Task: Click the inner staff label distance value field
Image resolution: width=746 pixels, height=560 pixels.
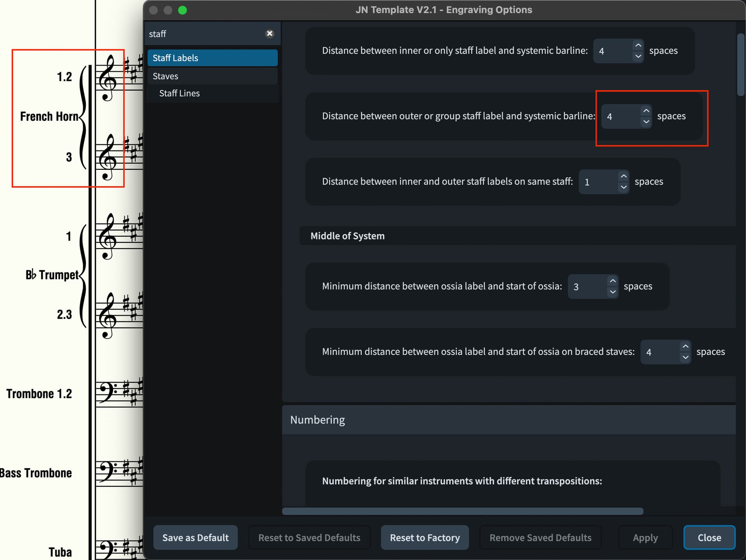Action: 613,51
